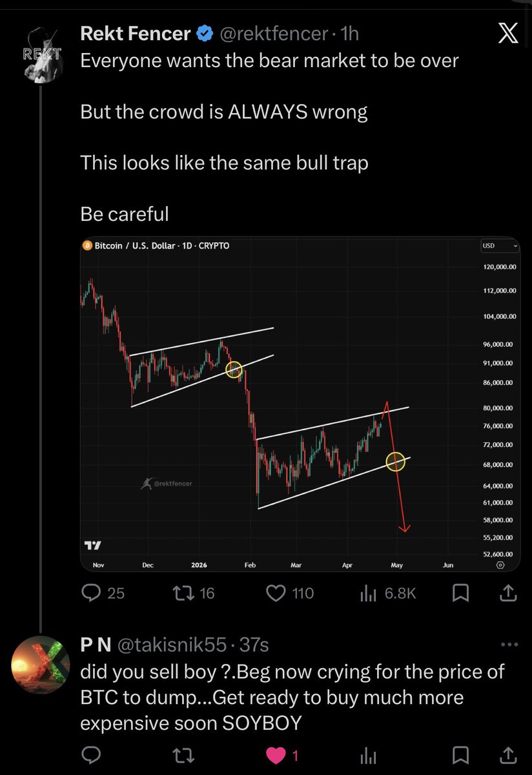Bookmark the Rekt Fencer post
This screenshot has width=532, height=775.
coord(460,592)
